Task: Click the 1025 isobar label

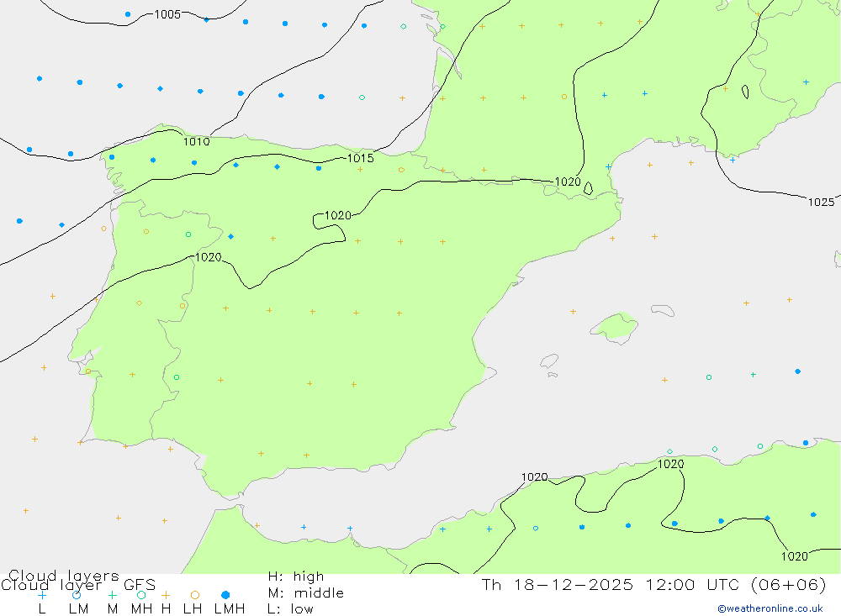Action: (821, 203)
